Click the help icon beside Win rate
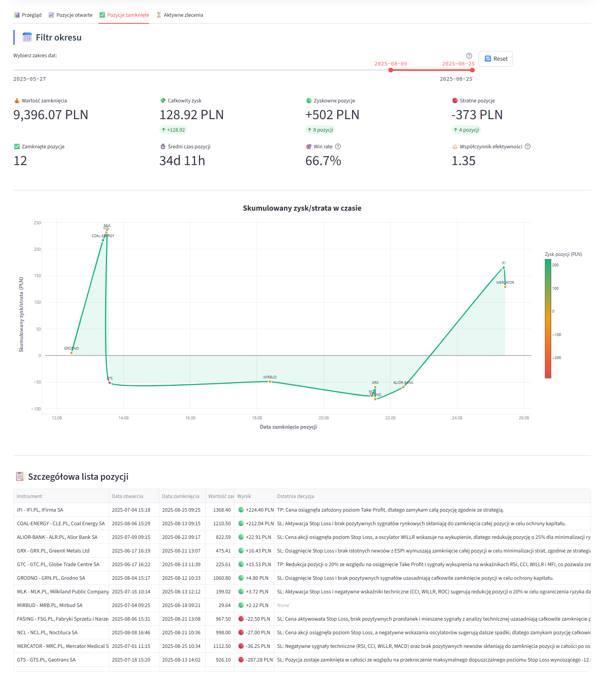 [338, 147]
